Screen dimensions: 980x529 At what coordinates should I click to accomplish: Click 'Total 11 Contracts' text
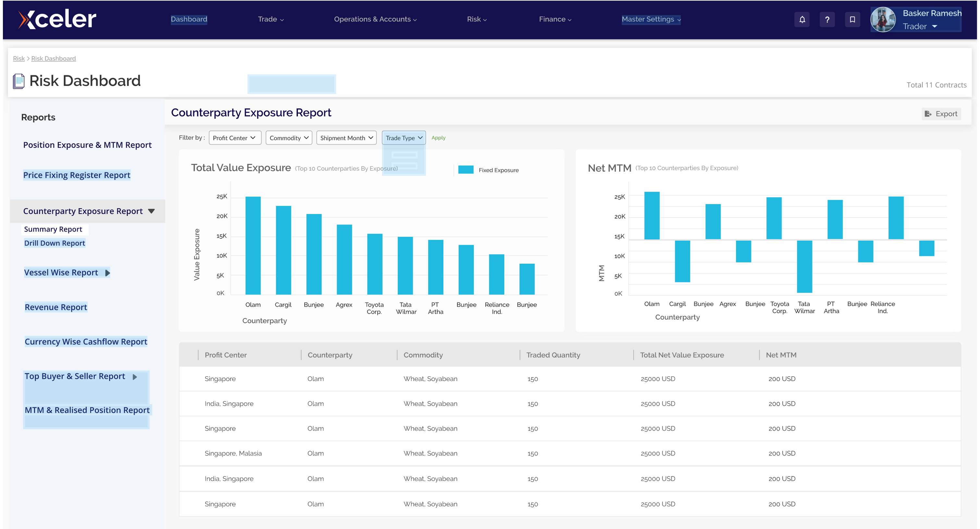click(936, 85)
